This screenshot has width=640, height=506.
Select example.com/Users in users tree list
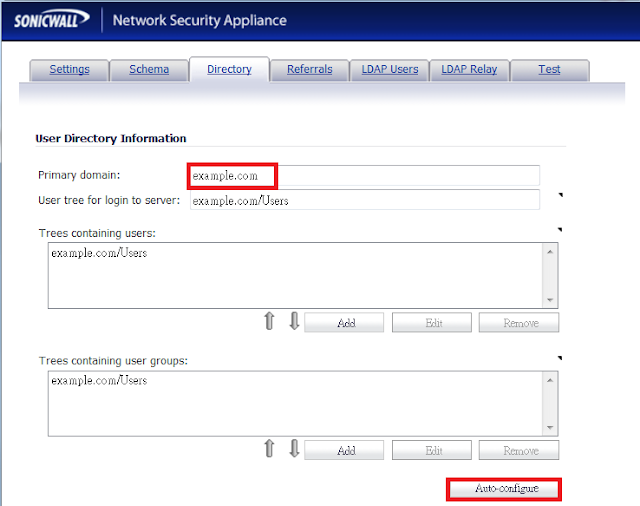tap(99, 253)
